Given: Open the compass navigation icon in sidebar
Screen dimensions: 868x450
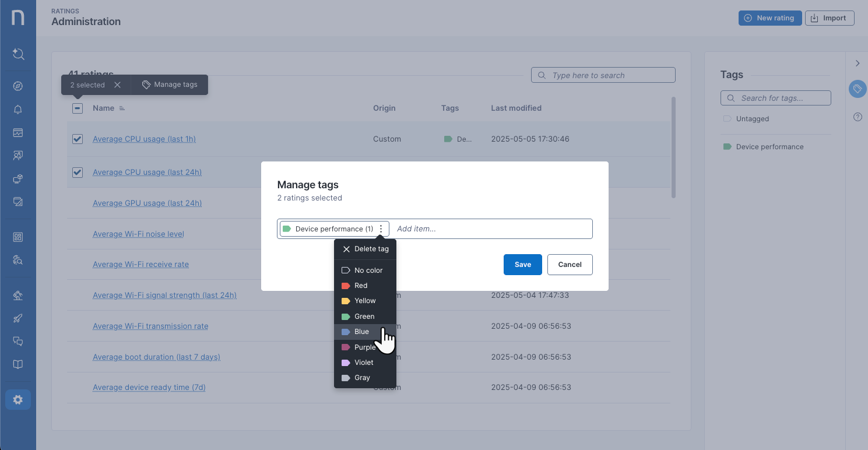Looking at the screenshot, I should (x=17, y=86).
